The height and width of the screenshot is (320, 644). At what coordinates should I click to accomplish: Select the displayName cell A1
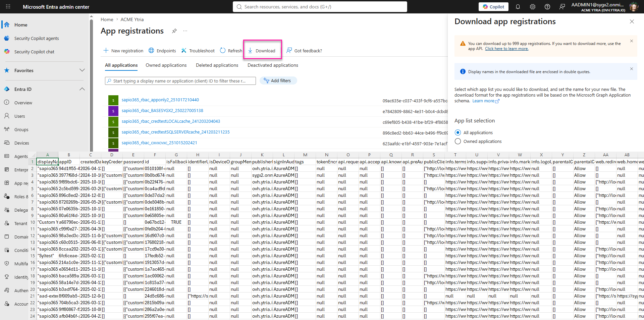point(48,162)
